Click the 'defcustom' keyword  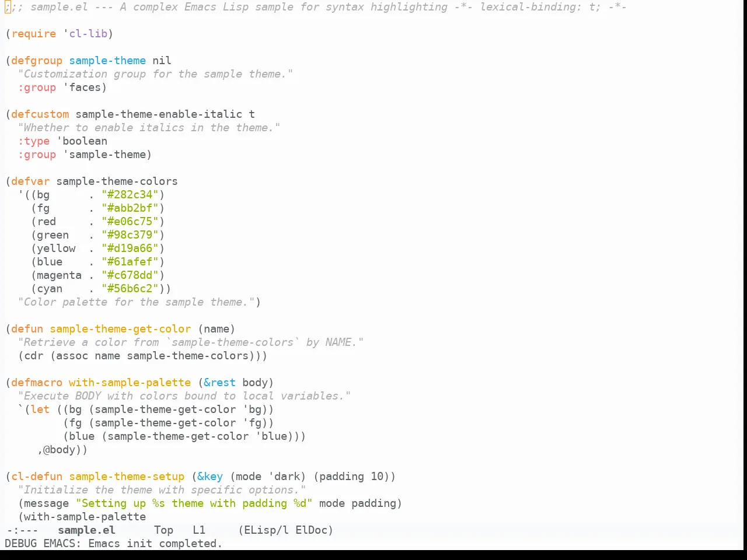coord(40,114)
